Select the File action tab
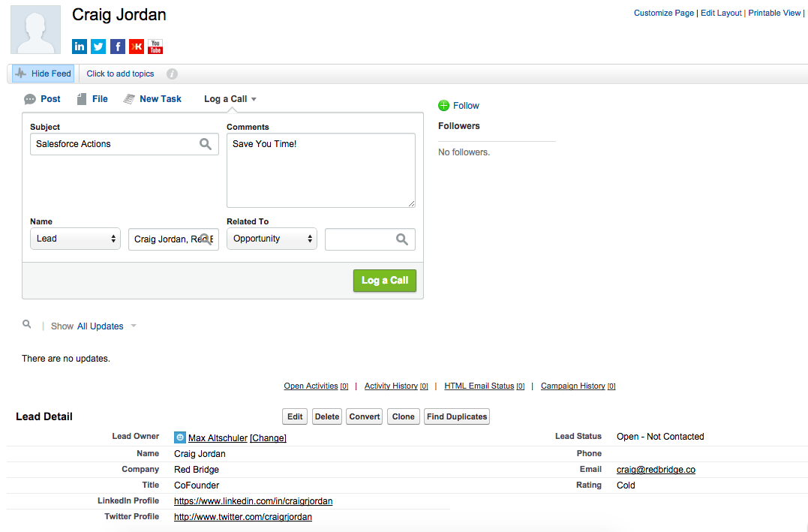 (92, 99)
